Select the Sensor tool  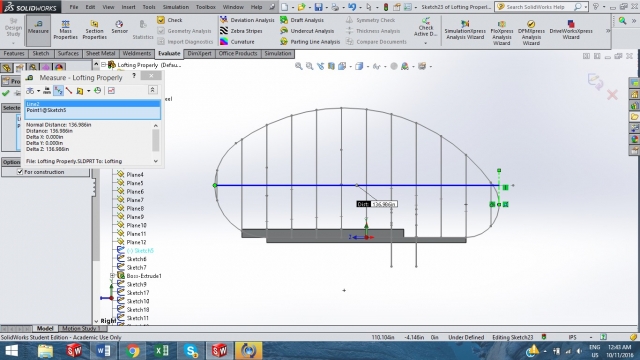point(119,27)
